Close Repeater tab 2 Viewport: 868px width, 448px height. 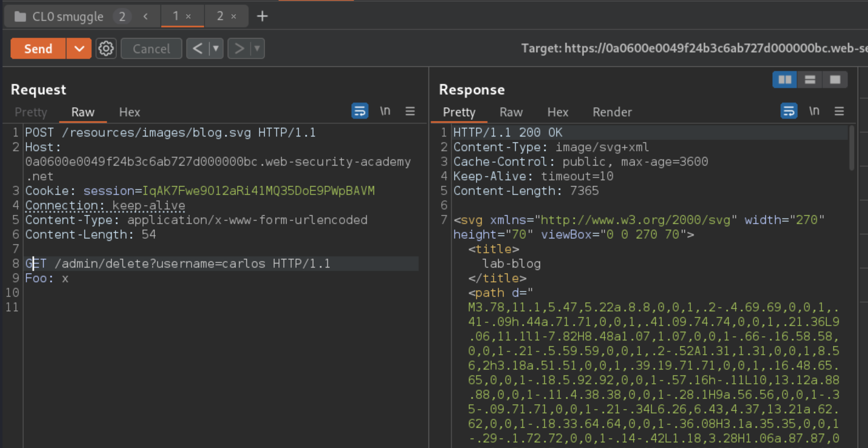233,16
